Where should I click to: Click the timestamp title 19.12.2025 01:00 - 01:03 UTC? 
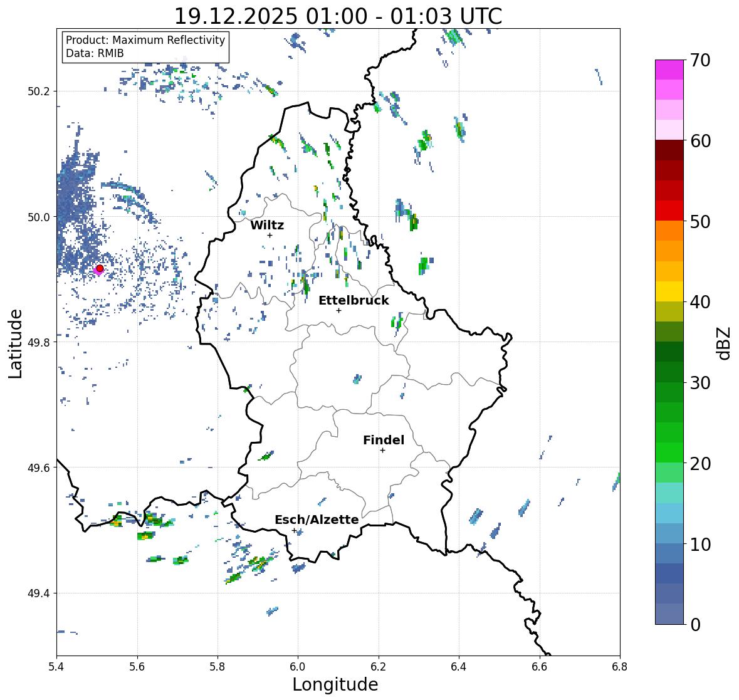338,16
